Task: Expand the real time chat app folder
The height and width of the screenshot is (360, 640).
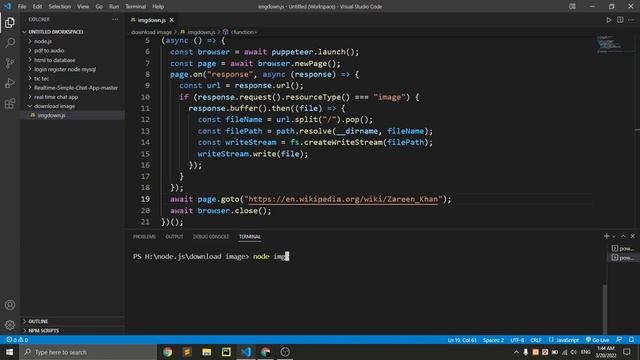Action: (56, 97)
